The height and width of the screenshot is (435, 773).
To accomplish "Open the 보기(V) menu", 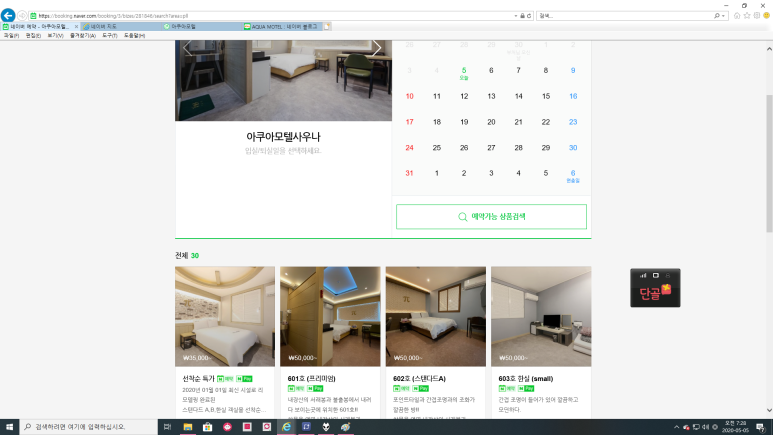I will click(55, 36).
